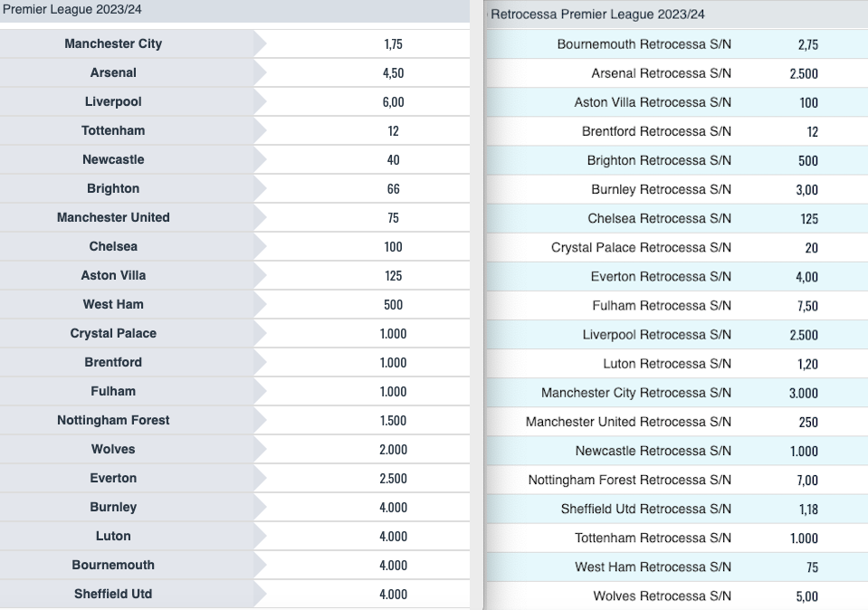The image size is (868, 610).
Task: Select Manchester United winner odds of 75
Action: (x=393, y=218)
